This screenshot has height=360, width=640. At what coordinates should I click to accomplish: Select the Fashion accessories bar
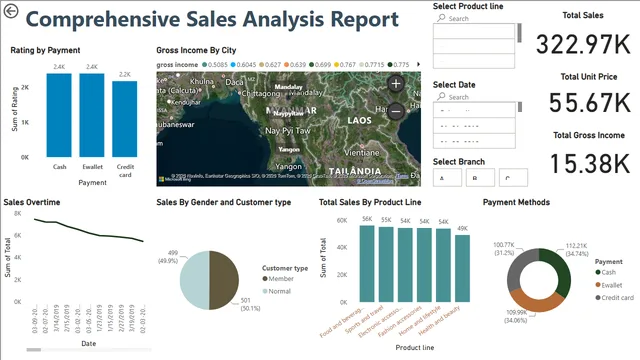(424, 265)
